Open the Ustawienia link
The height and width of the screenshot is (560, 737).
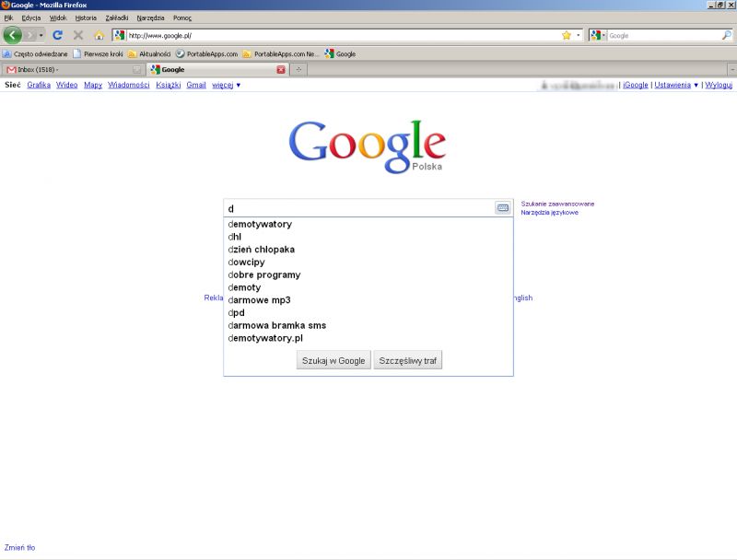(x=673, y=85)
